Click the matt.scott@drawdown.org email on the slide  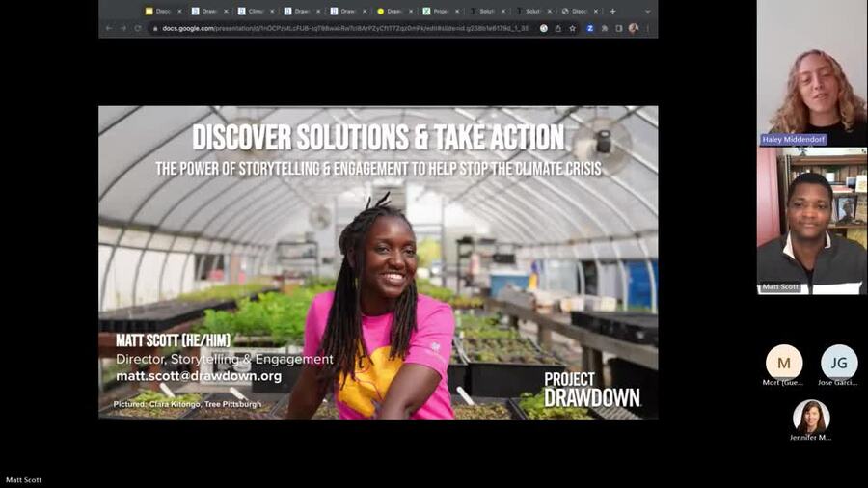(x=199, y=376)
